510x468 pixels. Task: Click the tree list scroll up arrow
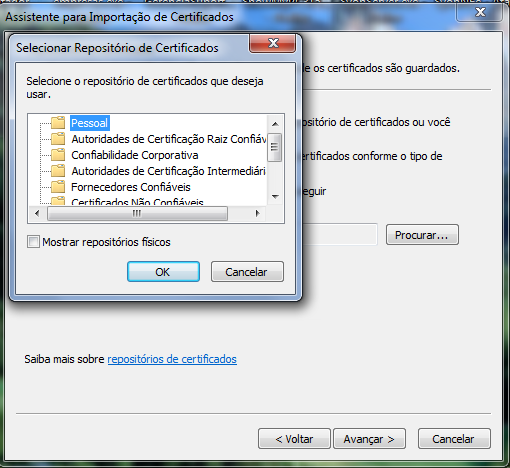[x=275, y=124]
